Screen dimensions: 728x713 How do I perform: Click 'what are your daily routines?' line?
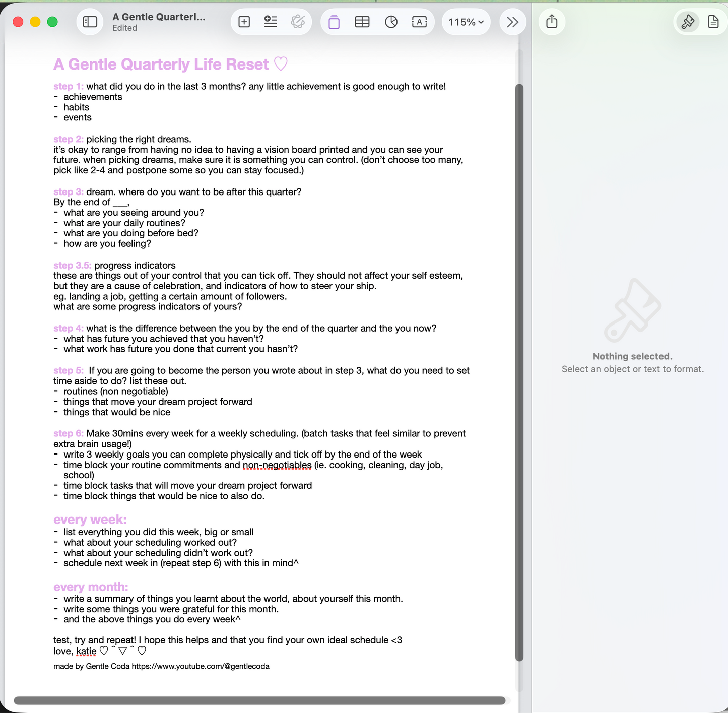[x=124, y=223]
